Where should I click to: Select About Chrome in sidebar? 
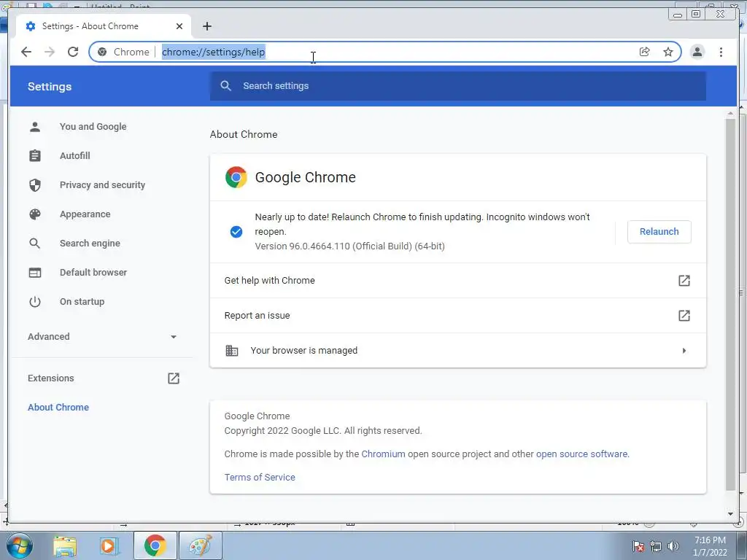pyautogui.click(x=58, y=407)
